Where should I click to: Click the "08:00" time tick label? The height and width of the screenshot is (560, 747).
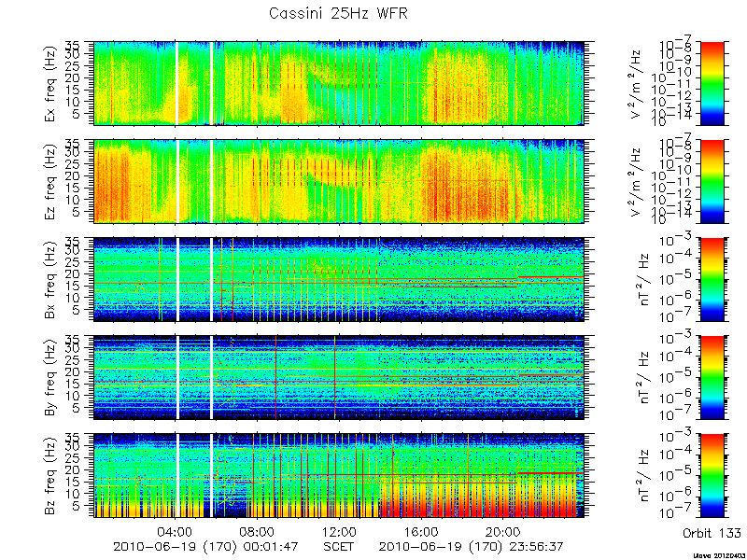[x=258, y=531]
